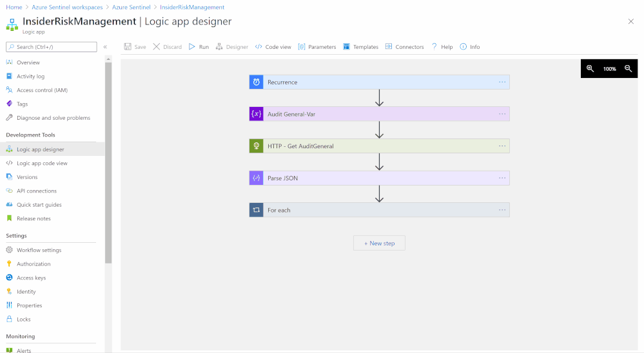
Task: Click the Overview sidebar icon
Action: click(x=10, y=62)
